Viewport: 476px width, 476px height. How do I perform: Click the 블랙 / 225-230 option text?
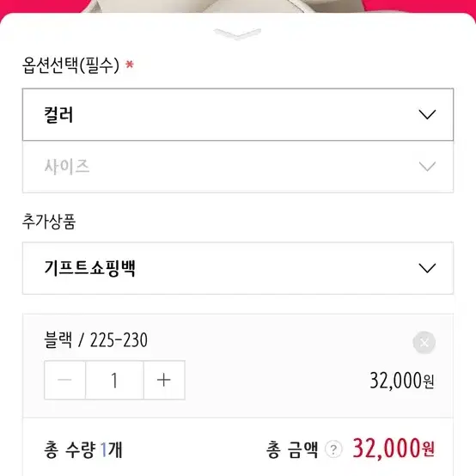96,339
